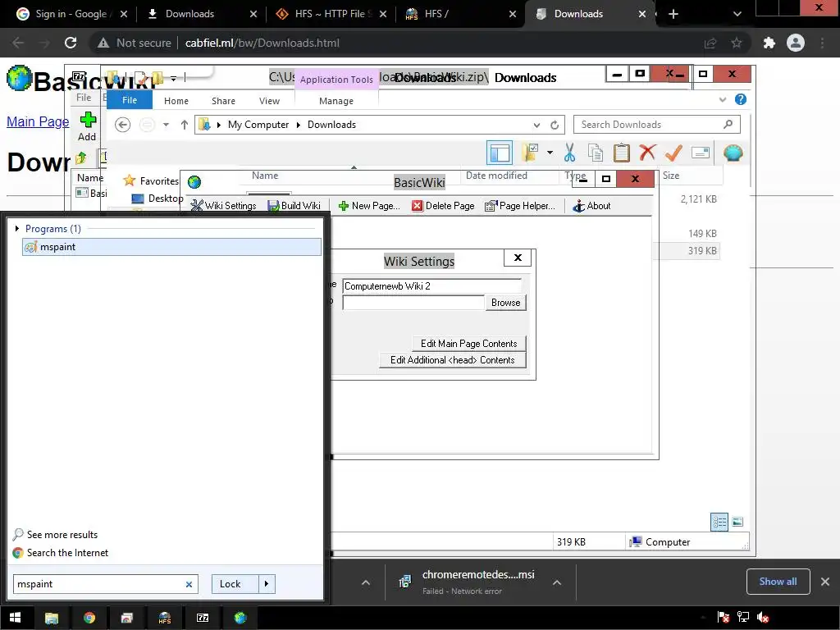Create a New Page in BasicWiki

click(369, 206)
